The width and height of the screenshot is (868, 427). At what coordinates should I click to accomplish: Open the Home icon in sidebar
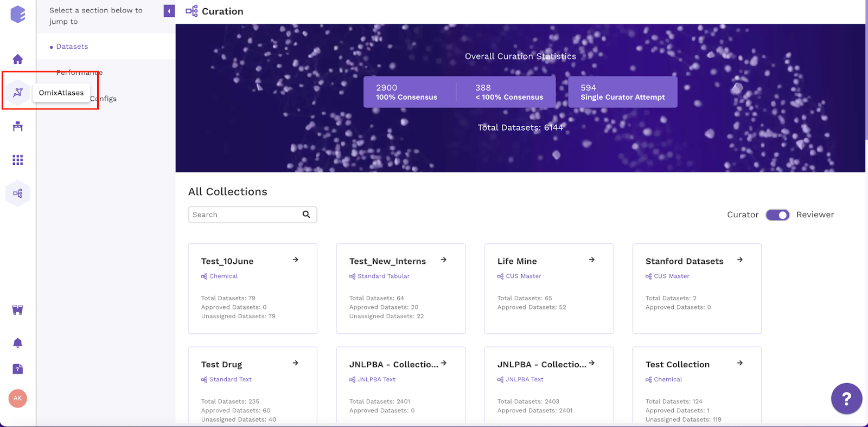tap(18, 59)
